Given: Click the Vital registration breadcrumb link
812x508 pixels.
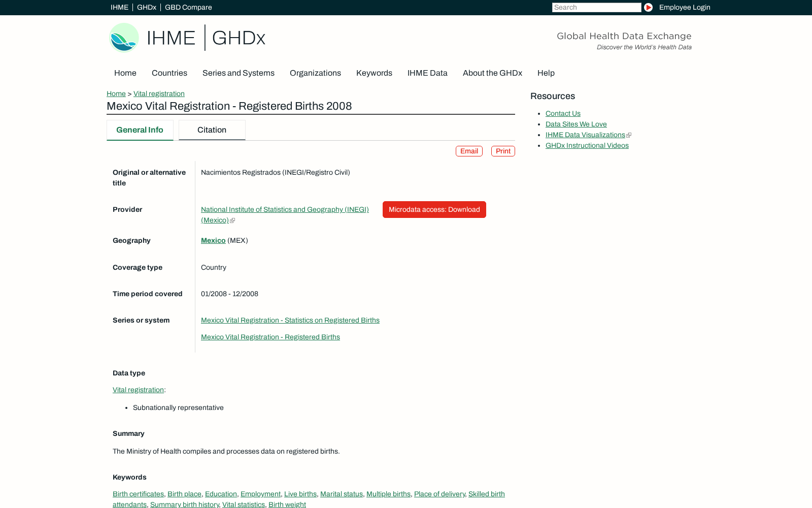Looking at the screenshot, I should 159,93.
